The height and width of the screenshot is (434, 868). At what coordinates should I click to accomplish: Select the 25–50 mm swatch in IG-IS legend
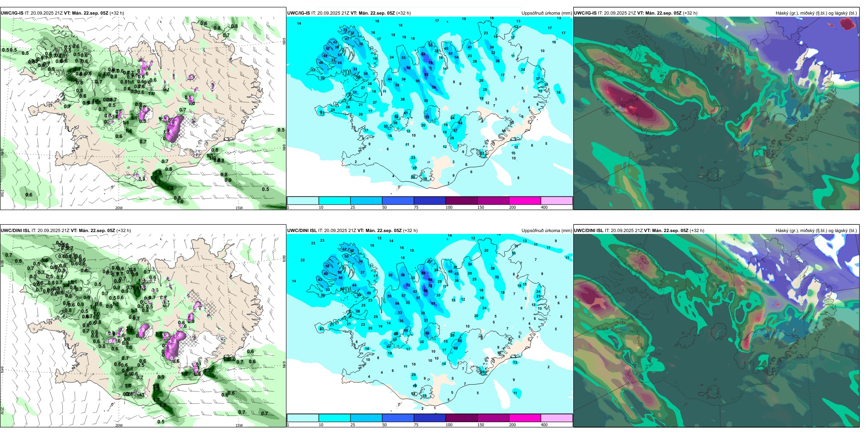click(x=366, y=201)
